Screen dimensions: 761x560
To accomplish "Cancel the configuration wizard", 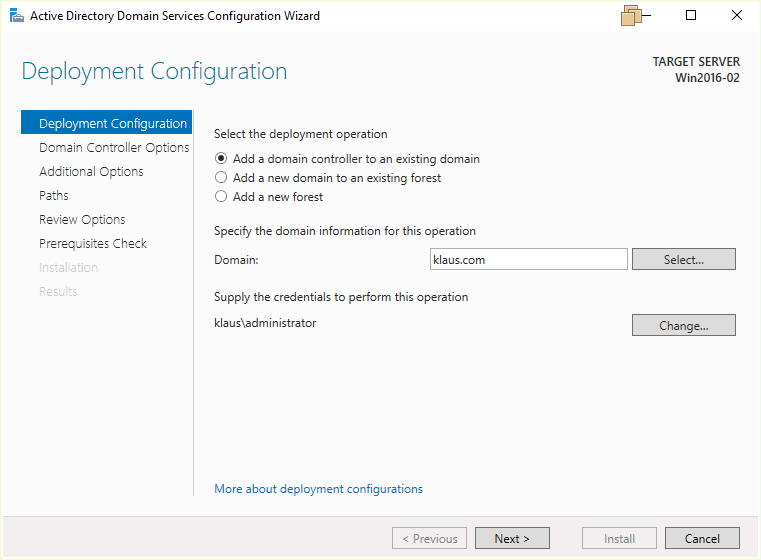I will (x=702, y=539).
